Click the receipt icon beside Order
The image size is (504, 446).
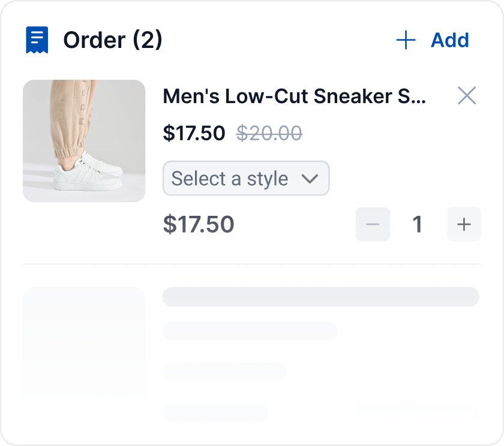coord(37,40)
